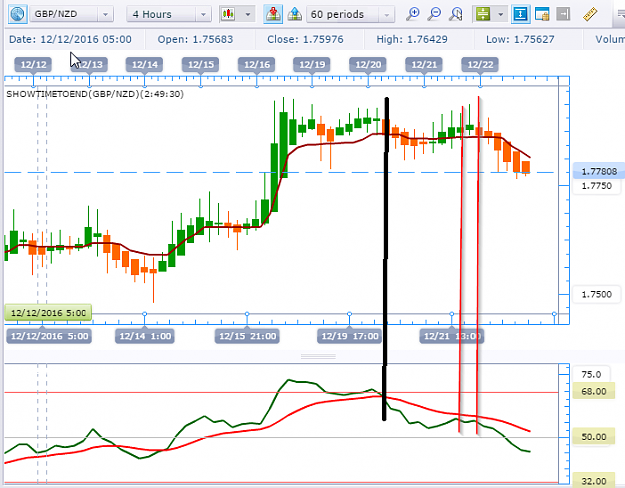
Task: Click the 75.0 oscillator scale label
Action: [591, 374]
